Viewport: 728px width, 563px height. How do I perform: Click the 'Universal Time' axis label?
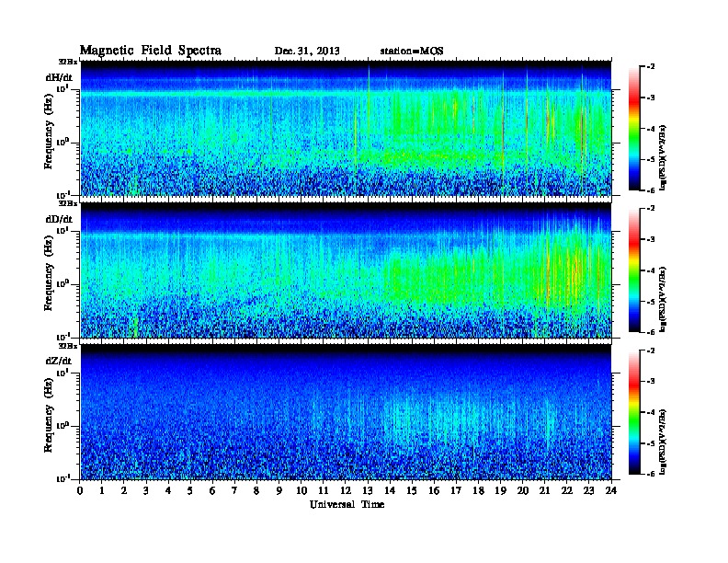(x=347, y=504)
